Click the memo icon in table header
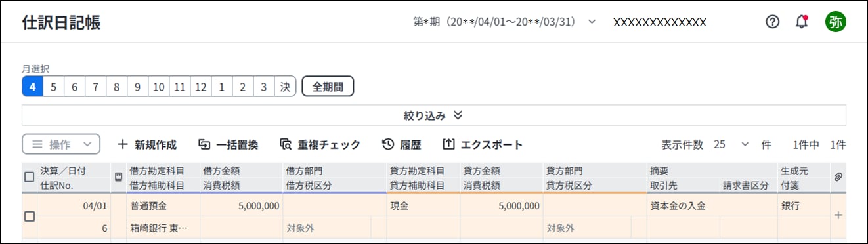The image size is (868, 244). (118, 177)
